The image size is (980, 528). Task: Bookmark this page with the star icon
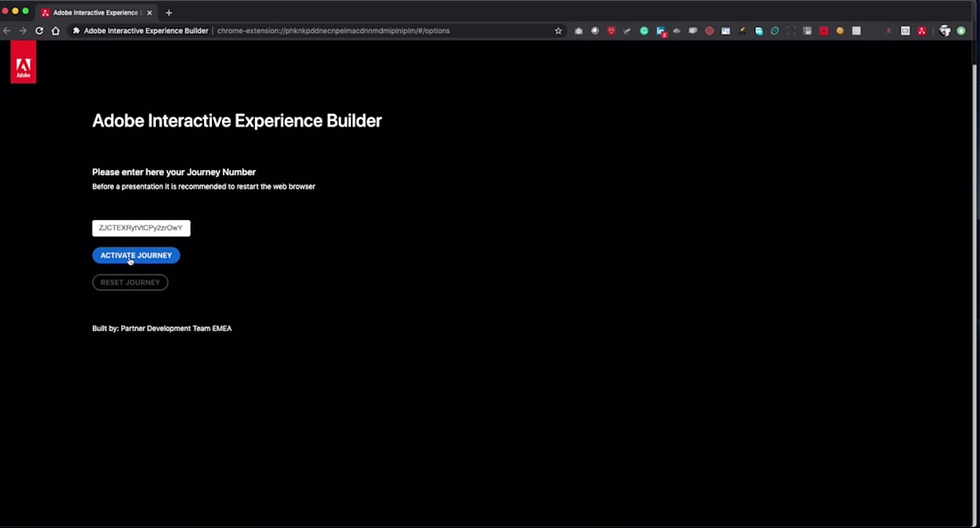(558, 30)
